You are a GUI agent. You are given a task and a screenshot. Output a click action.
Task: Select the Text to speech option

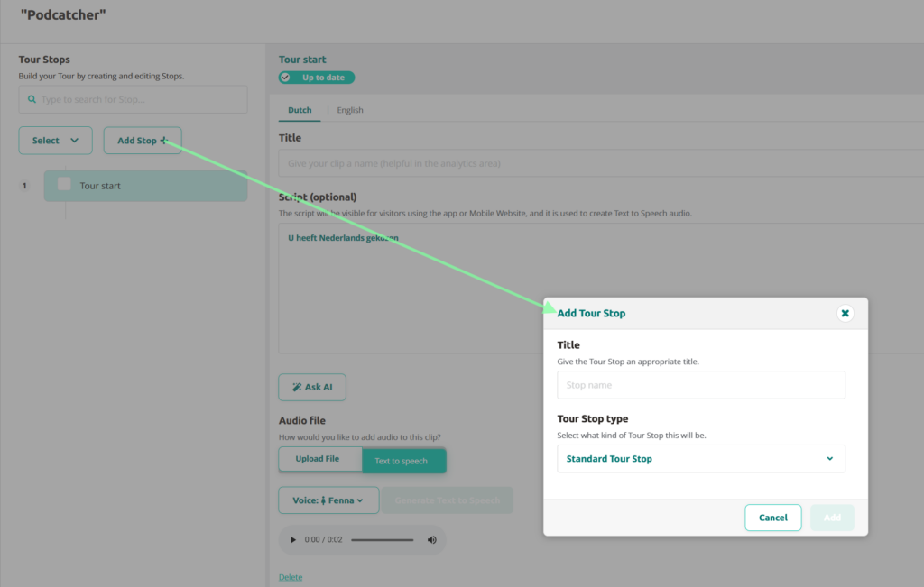pos(402,461)
